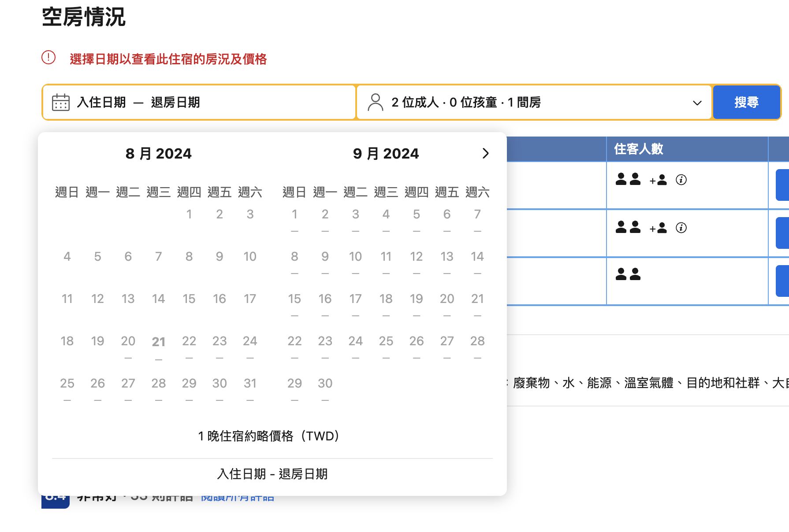Select September 13 in the calendar

[447, 262]
